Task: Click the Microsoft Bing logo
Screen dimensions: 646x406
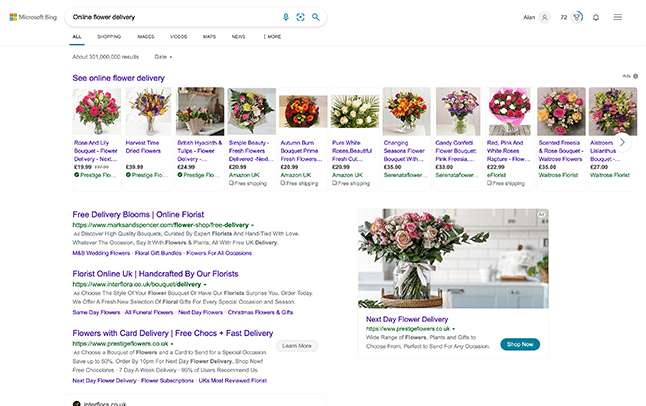Action: 33,17
